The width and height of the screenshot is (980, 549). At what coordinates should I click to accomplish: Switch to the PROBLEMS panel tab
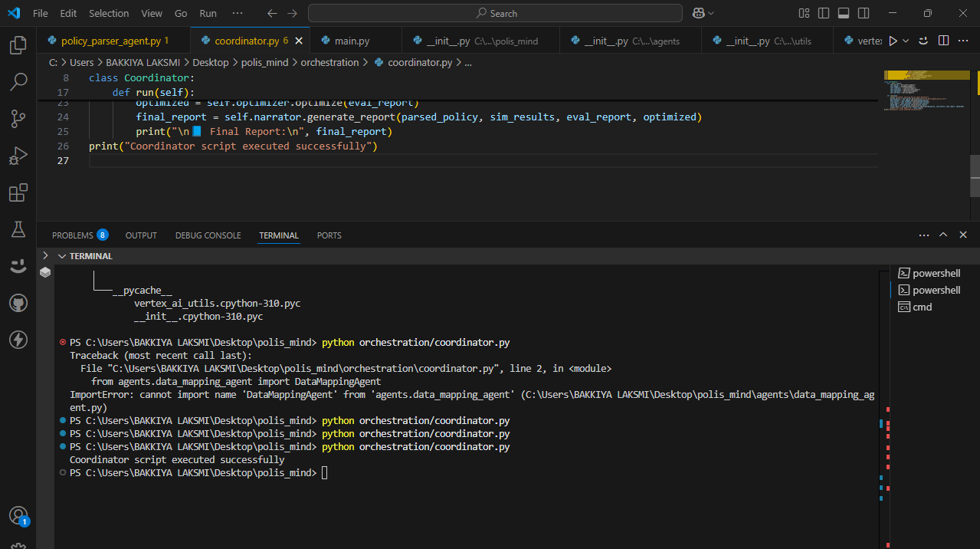click(x=72, y=235)
